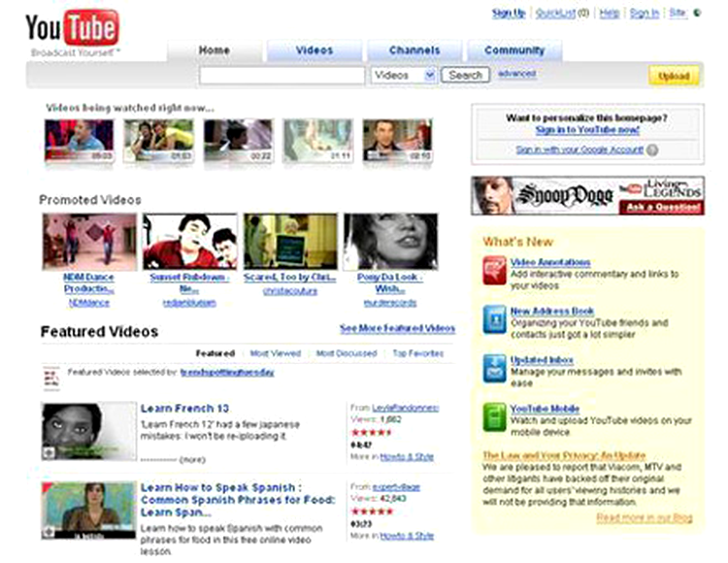Select the Most Viewed filter

pos(276,353)
